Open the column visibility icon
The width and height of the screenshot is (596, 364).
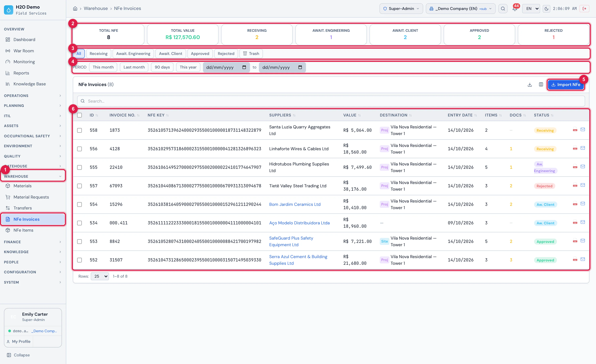coord(541,85)
